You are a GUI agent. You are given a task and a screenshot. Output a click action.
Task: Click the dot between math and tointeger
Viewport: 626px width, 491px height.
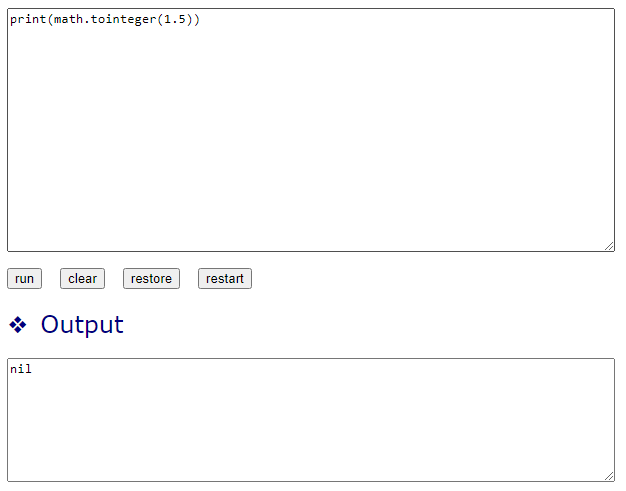(x=86, y=20)
